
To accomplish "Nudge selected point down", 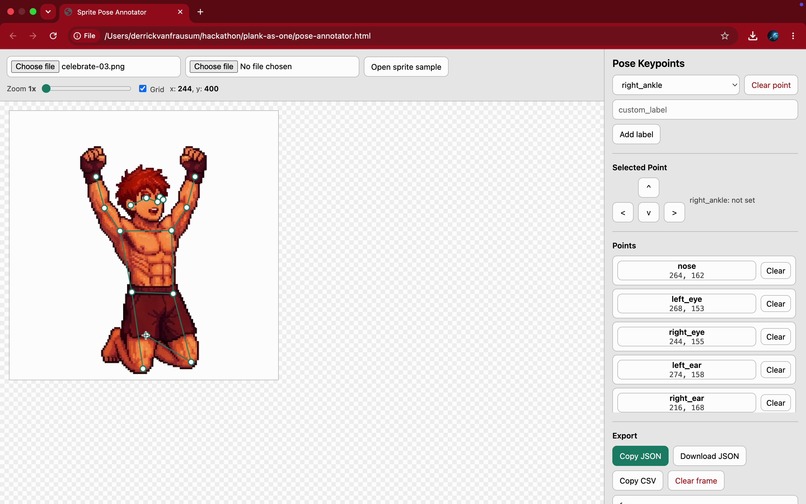I will pos(648,212).
